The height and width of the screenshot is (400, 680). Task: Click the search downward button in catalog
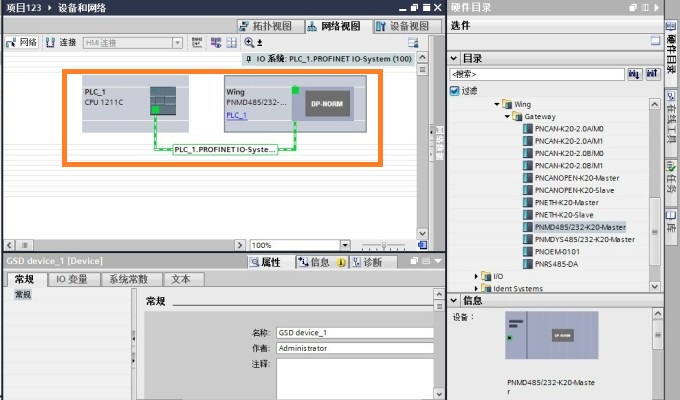tap(634, 74)
